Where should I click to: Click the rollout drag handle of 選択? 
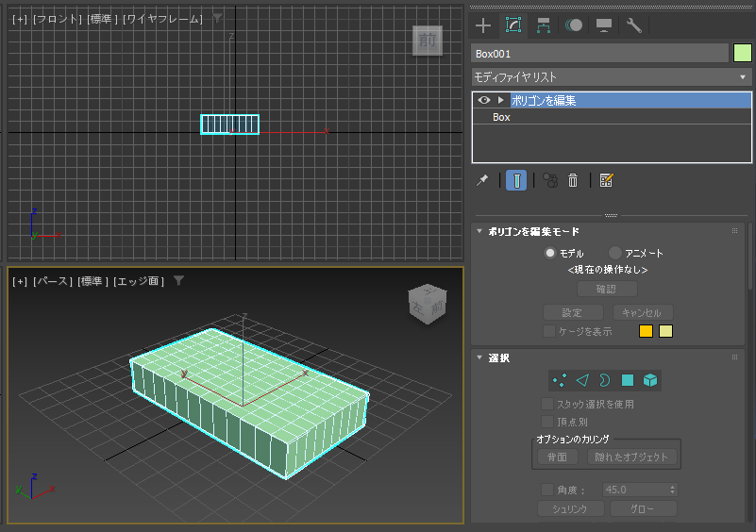pos(734,357)
